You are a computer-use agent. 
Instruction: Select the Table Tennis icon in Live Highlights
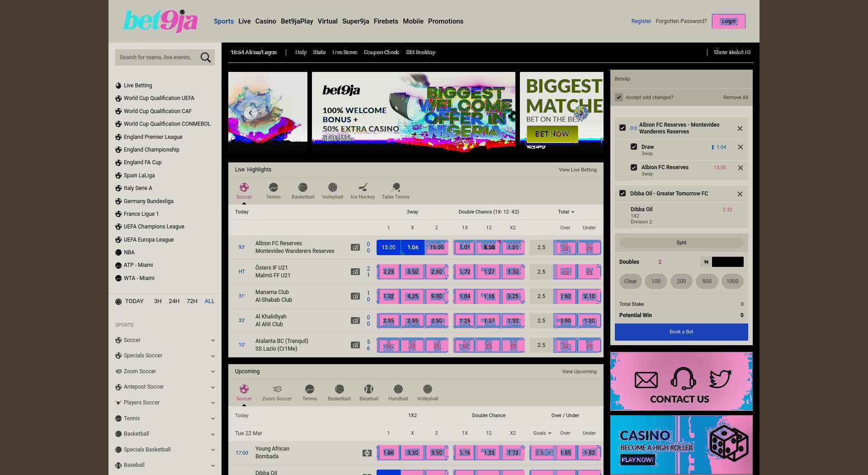396,187
